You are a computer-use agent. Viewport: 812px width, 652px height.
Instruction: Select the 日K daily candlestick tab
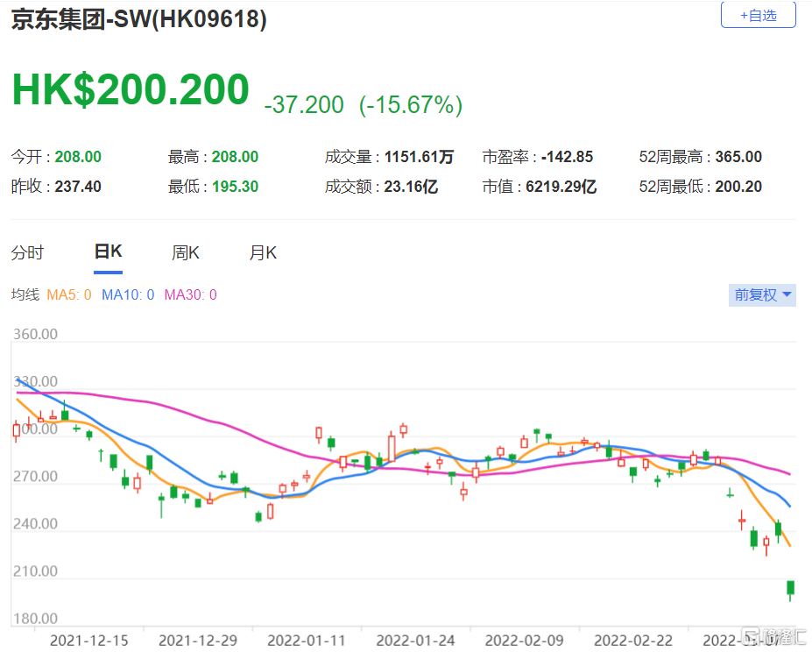coord(108,252)
